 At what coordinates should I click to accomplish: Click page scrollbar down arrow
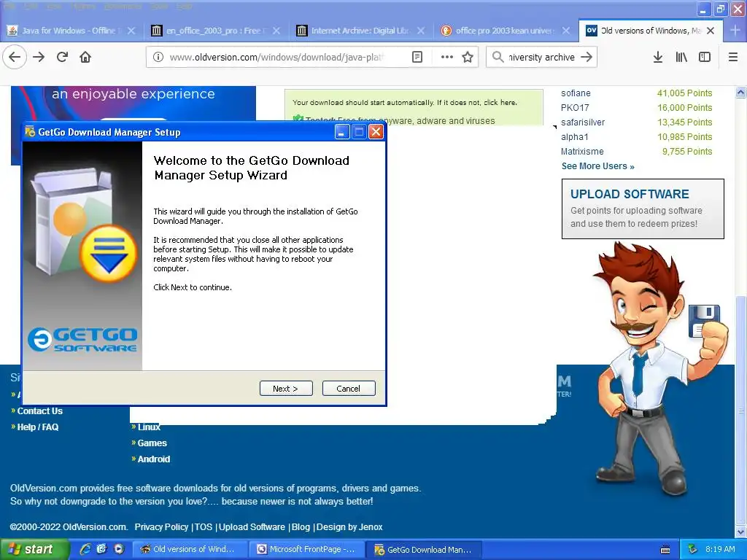pos(741,532)
